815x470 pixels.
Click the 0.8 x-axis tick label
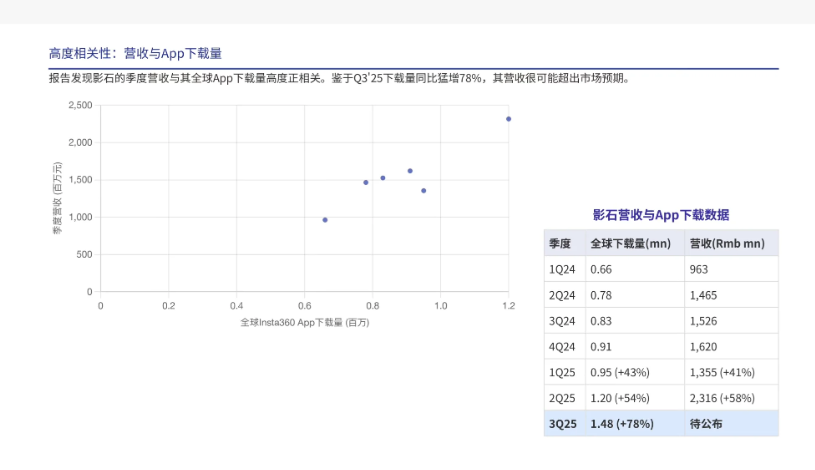[x=373, y=306]
